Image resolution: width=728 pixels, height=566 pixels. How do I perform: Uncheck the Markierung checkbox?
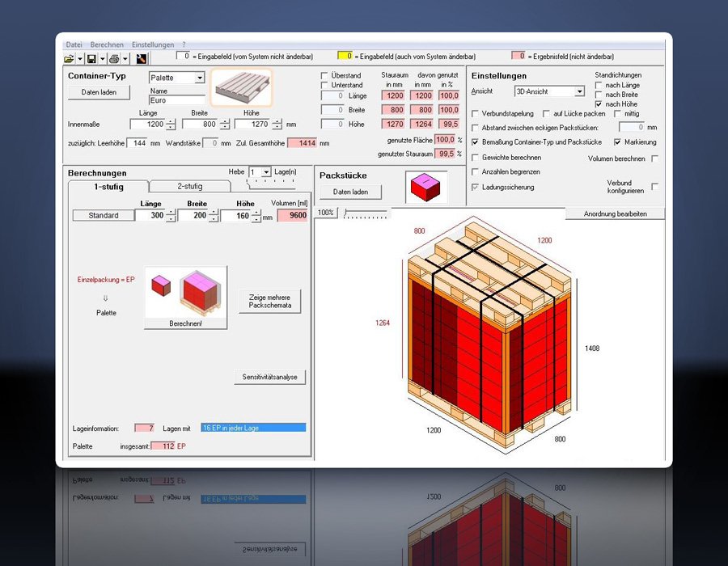[x=617, y=142]
